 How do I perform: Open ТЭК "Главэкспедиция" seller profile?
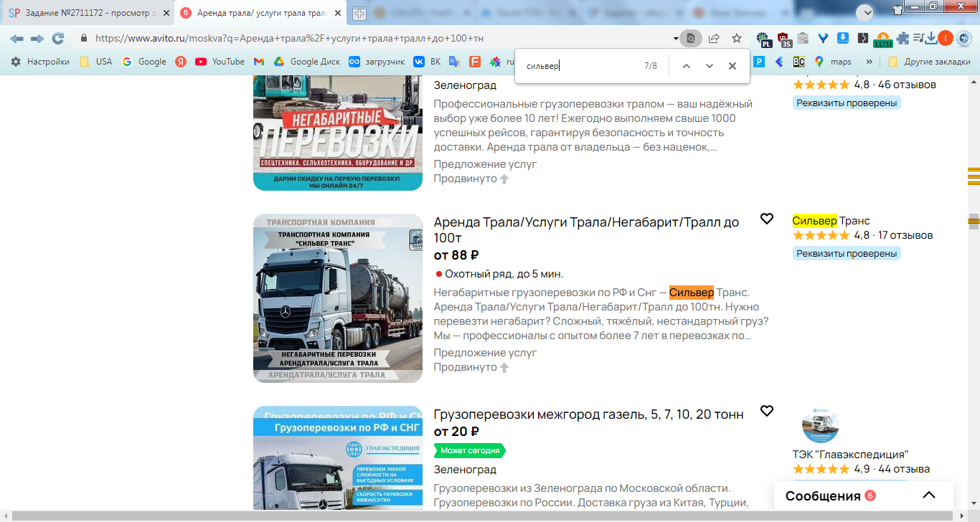850,455
